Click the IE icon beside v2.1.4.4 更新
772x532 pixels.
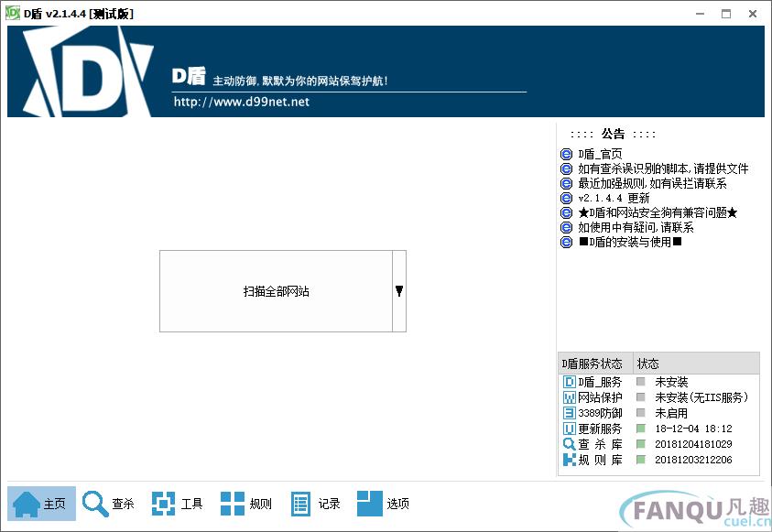567,199
